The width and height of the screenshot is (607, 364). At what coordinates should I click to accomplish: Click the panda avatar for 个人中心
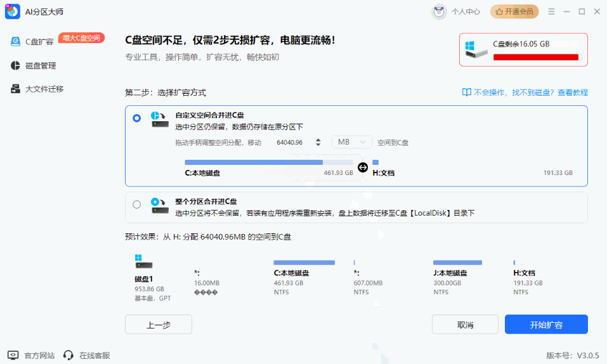440,11
